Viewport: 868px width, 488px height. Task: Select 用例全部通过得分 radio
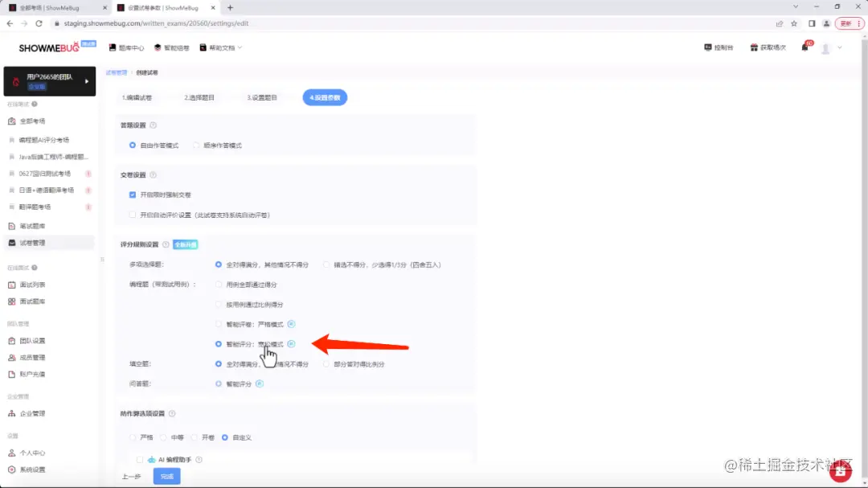coord(218,285)
